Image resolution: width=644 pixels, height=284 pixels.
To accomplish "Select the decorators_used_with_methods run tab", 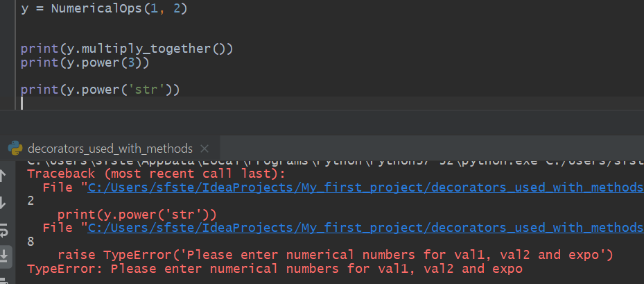I will point(110,149).
